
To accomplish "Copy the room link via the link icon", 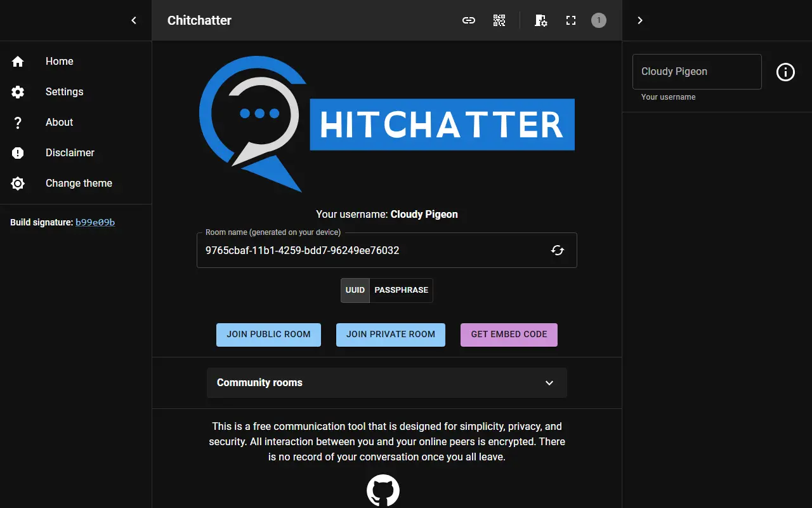I will pyautogui.click(x=469, y=20).
